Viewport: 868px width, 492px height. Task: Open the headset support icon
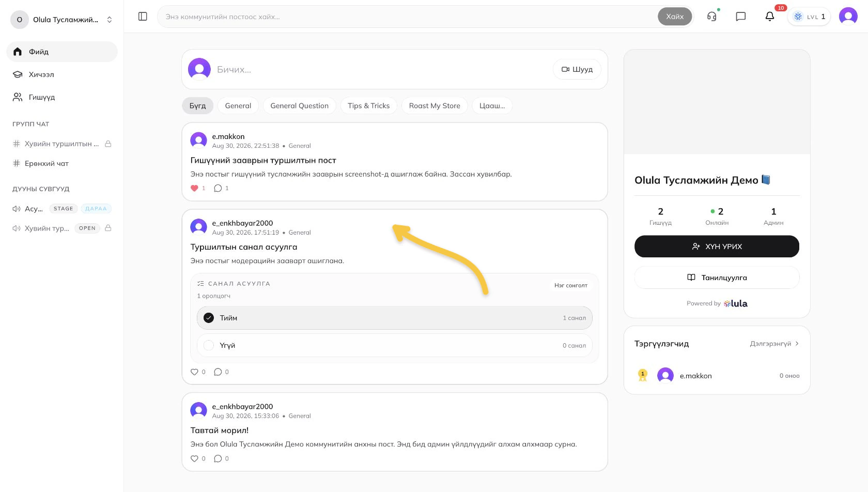(712, 17)
